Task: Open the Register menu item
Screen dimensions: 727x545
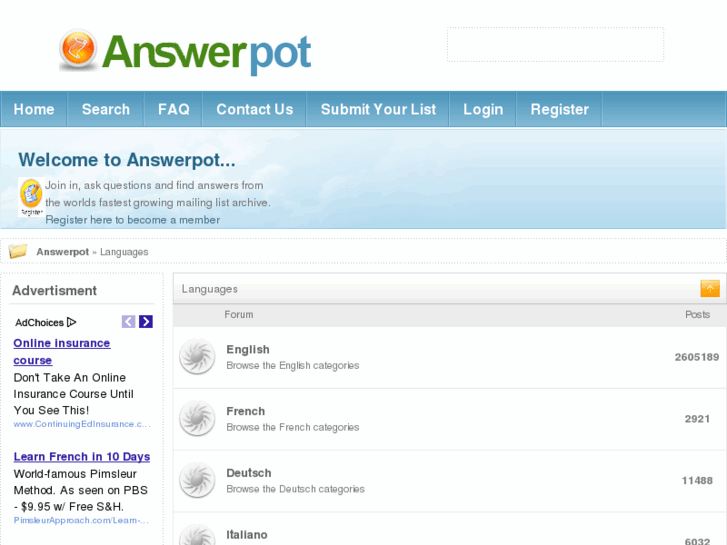Action: [x=560, y=109]
